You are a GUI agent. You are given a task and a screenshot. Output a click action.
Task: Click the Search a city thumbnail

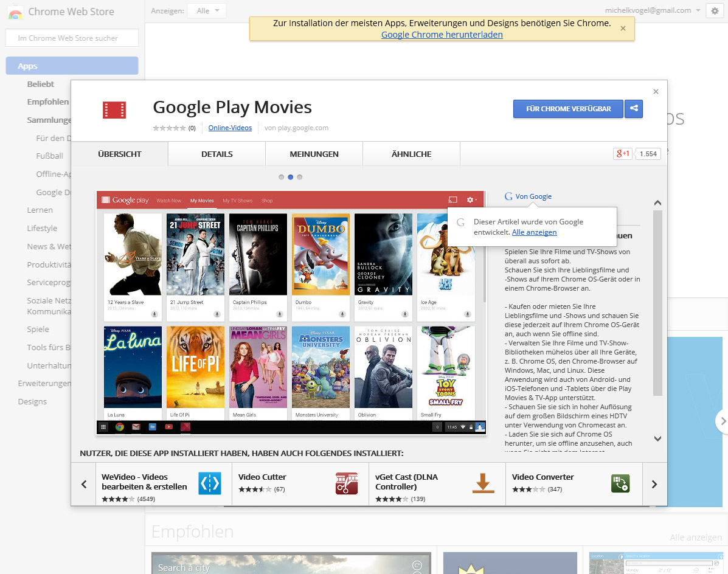coord(291,563)
